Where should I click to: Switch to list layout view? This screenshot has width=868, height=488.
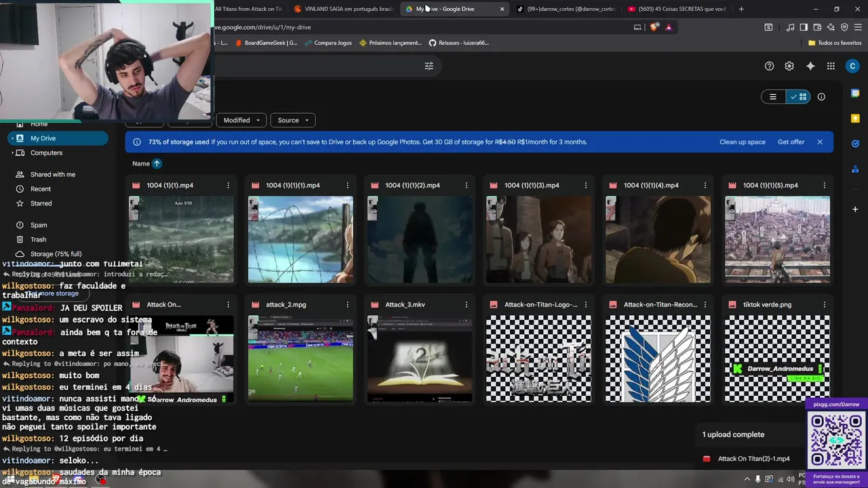click(773, 97)
